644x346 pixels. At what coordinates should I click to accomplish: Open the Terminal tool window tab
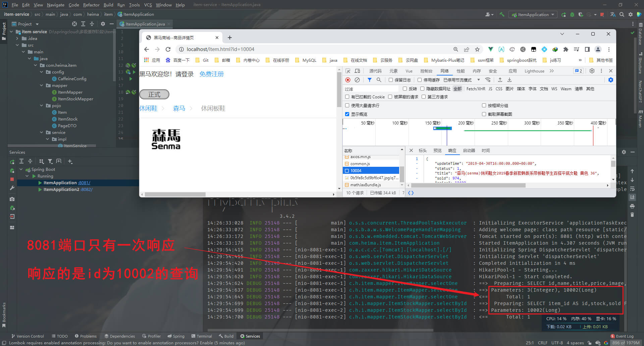(202, 336)
